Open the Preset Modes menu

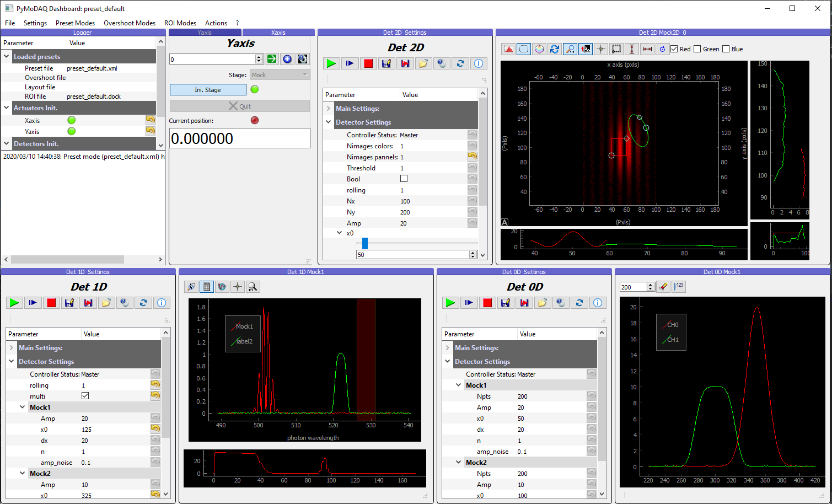point(75,23)
